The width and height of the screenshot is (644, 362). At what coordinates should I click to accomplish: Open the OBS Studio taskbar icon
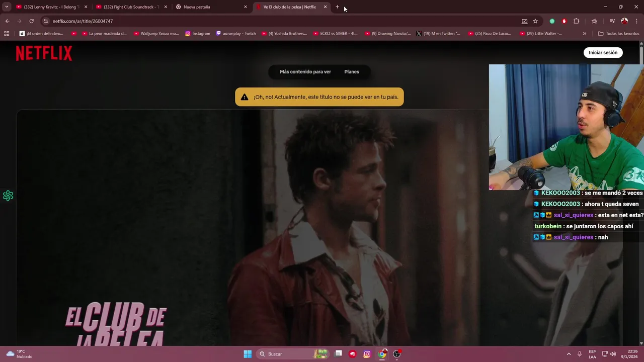point(397,354)
